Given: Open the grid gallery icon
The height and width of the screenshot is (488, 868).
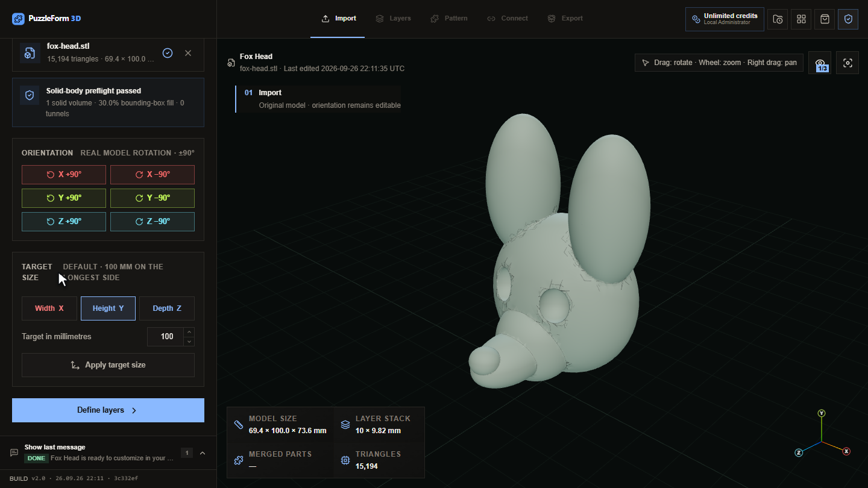Looking at the screenshot, I should 801,19.
